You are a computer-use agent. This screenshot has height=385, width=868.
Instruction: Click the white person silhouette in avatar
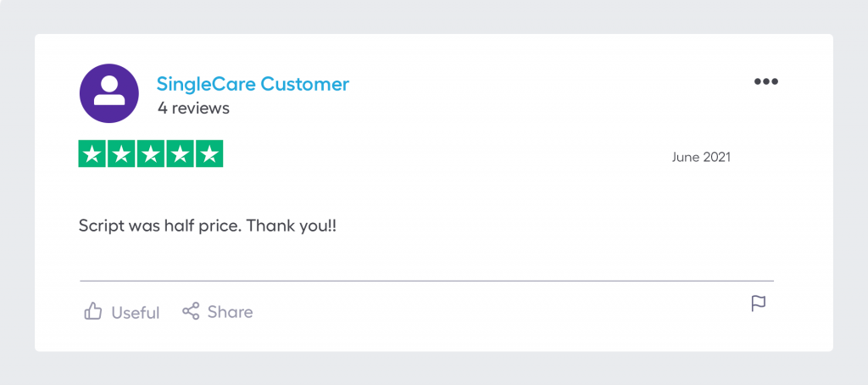click(x=109, y=92)
